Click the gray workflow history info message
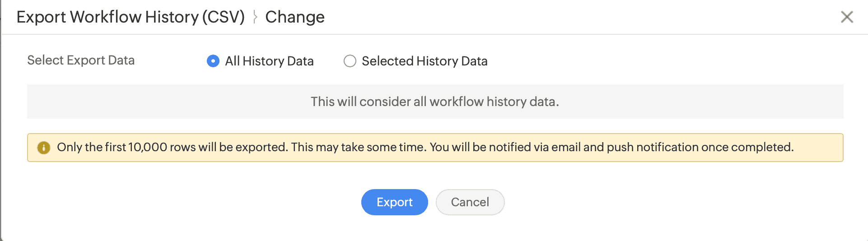Image resolution: width=868 pixels, height=241 pixels. pos(434,102)
